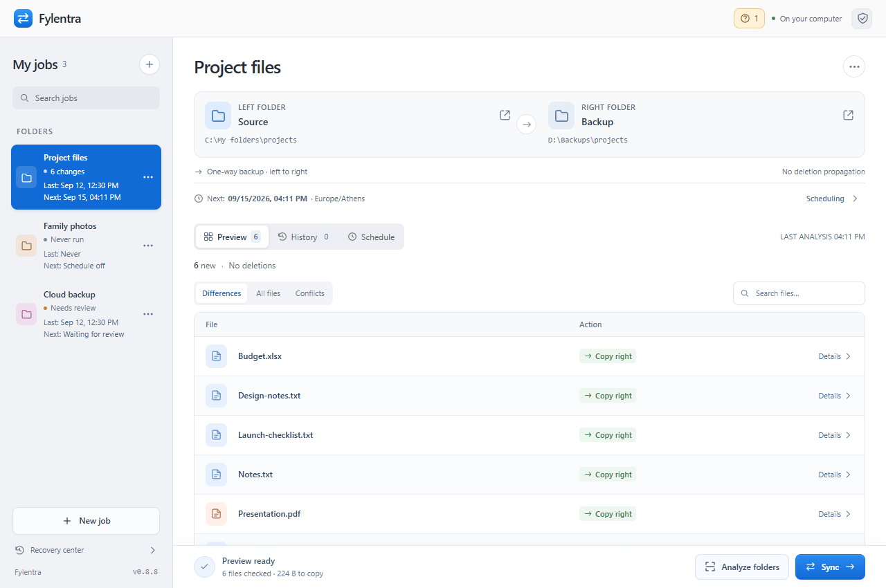Viewport: 886px width, 588px height.
Task: Click the Analyze folders button
Action: tap(742, 567)
